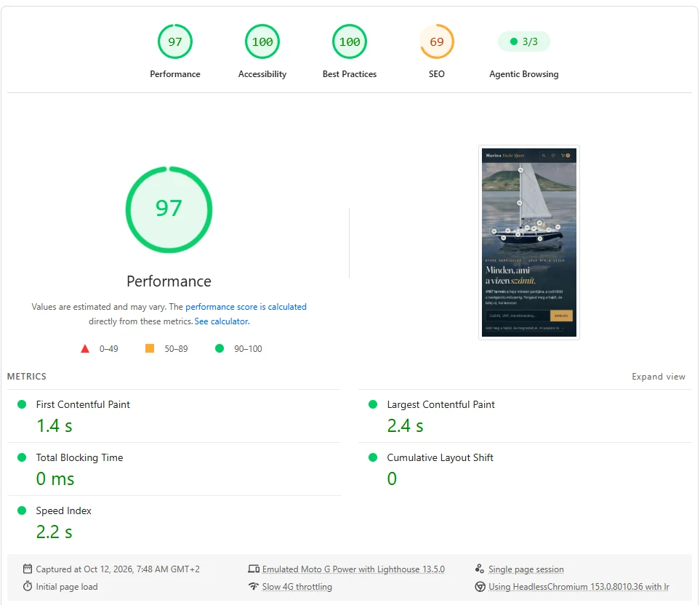Click the METRICS section heading
Viewport: 700px width, 605px height.
point(27,377)
